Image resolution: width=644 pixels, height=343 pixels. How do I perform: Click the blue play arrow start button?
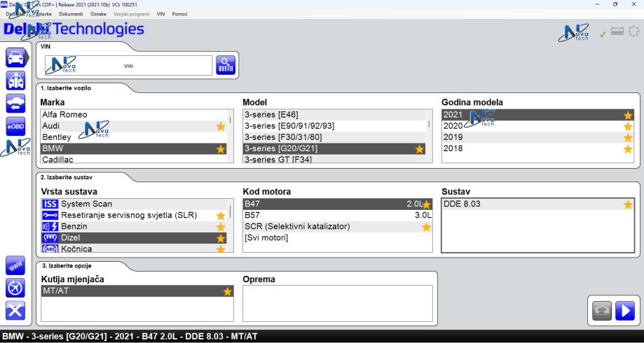point(624,311)
